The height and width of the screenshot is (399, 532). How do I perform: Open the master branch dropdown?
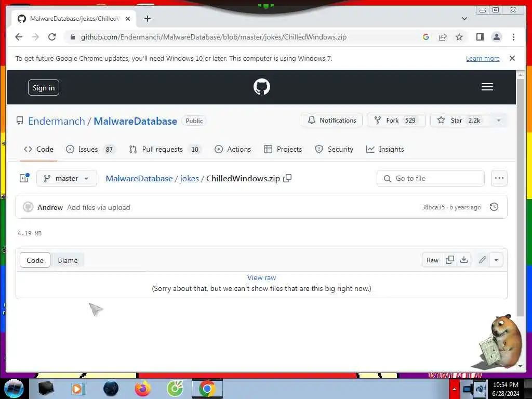tap(66, 178)
